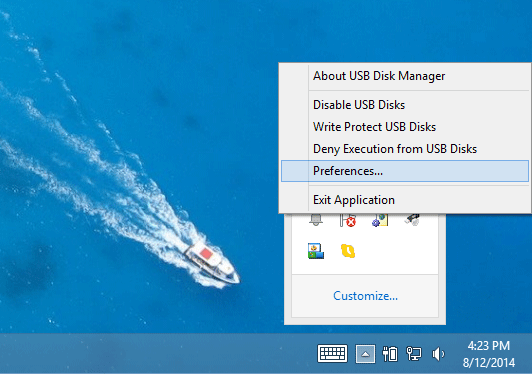This screenshot has width=532, height=374.
Task: Click the volume speaker icon
Action: pyautogui.click(x=438, y=354)
